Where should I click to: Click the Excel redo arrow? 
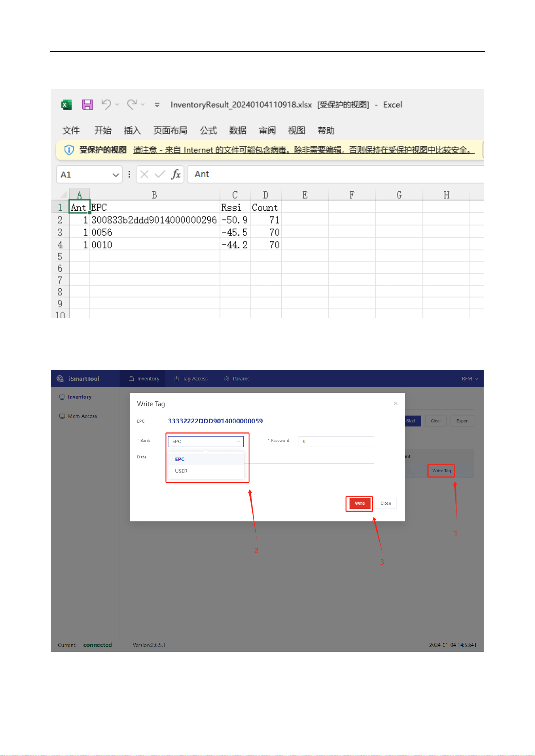(x=132, y=105)
